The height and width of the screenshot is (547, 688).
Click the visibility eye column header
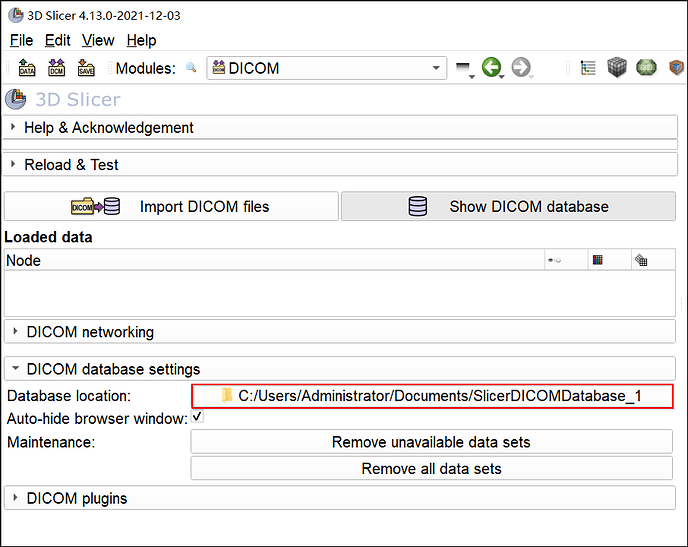pos(552,260)
